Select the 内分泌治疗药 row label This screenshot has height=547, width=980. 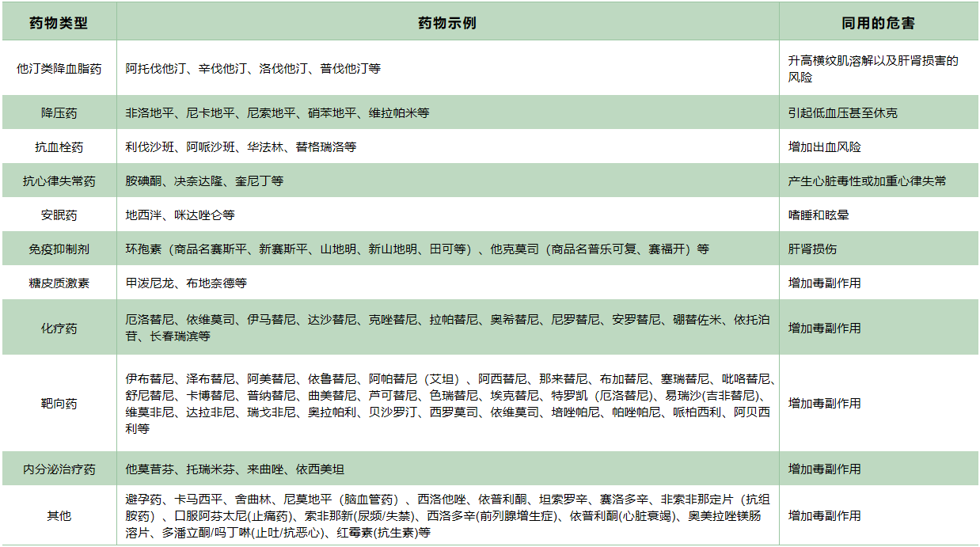coord(59,469)
